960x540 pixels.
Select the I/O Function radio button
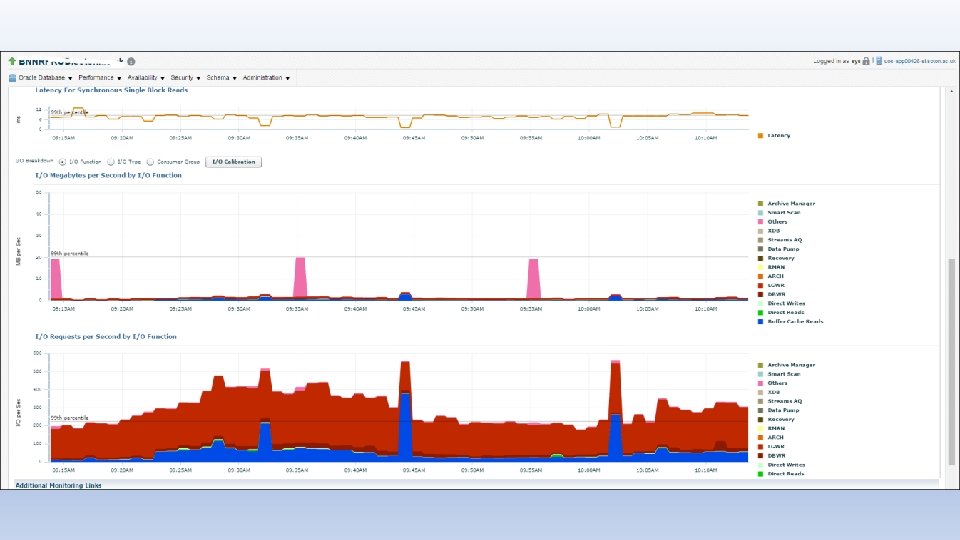coord(62,162)
